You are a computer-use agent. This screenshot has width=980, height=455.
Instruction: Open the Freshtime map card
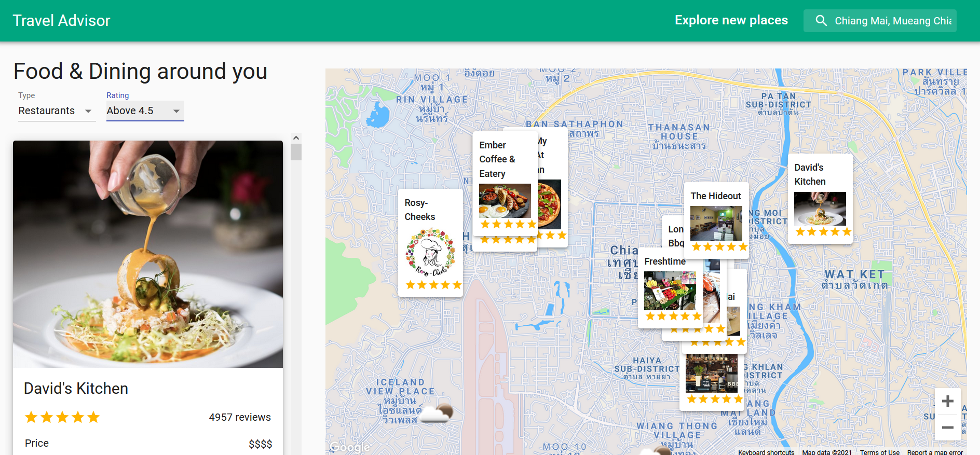pyautogui.click(x=670, y=288)
